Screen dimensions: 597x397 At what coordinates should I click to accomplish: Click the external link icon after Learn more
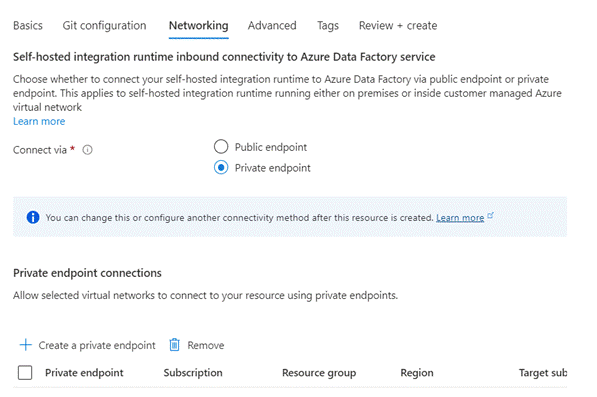[x=490, y=215]
